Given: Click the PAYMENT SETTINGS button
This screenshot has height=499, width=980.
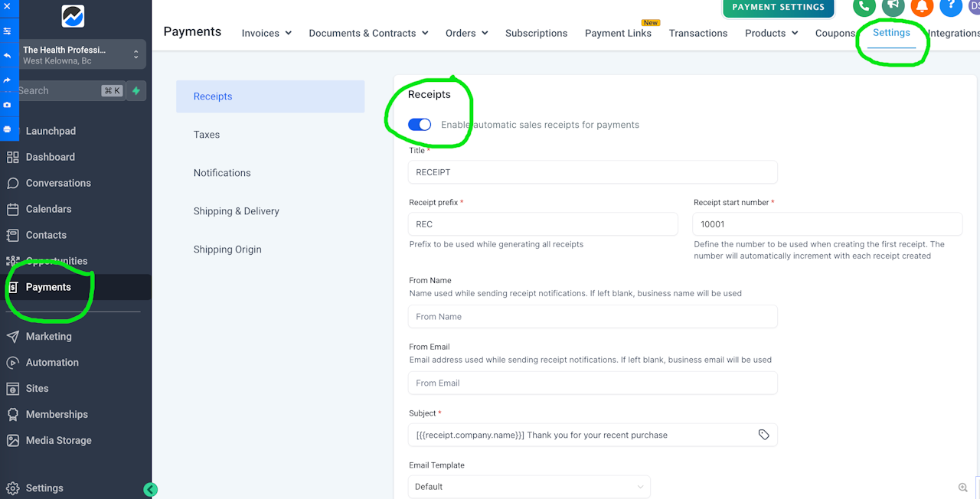Looking at the screenshot, I should (x=778, y=8).
